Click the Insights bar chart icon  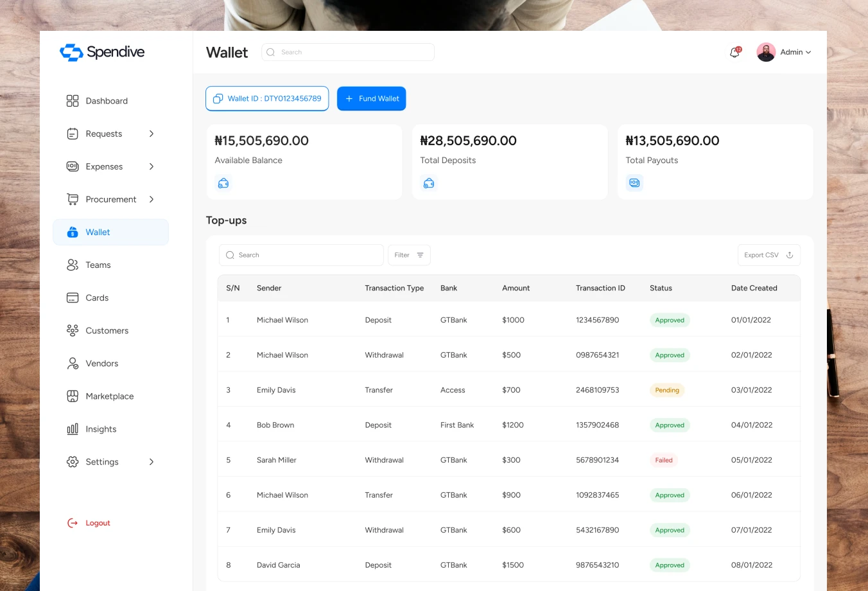point(73,428)
